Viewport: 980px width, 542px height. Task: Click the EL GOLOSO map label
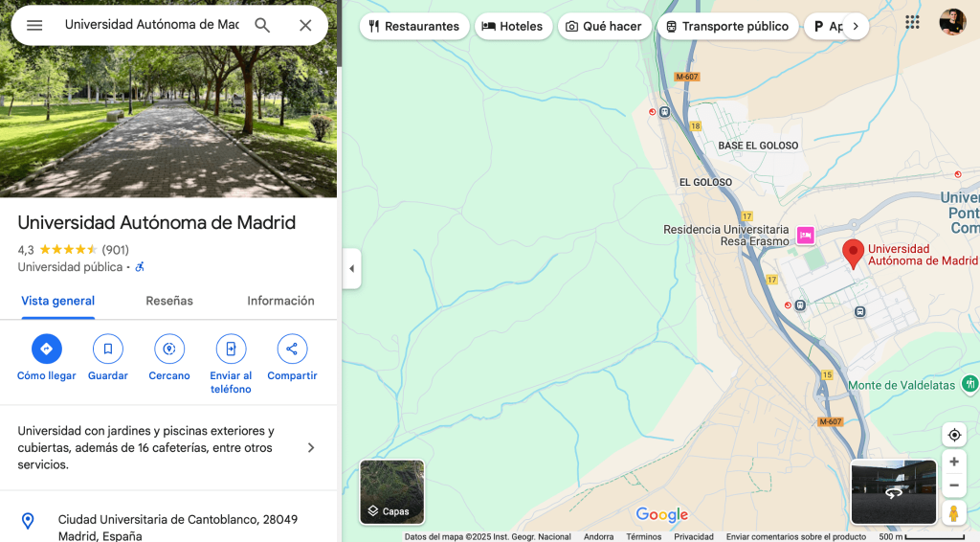(705, 183)
